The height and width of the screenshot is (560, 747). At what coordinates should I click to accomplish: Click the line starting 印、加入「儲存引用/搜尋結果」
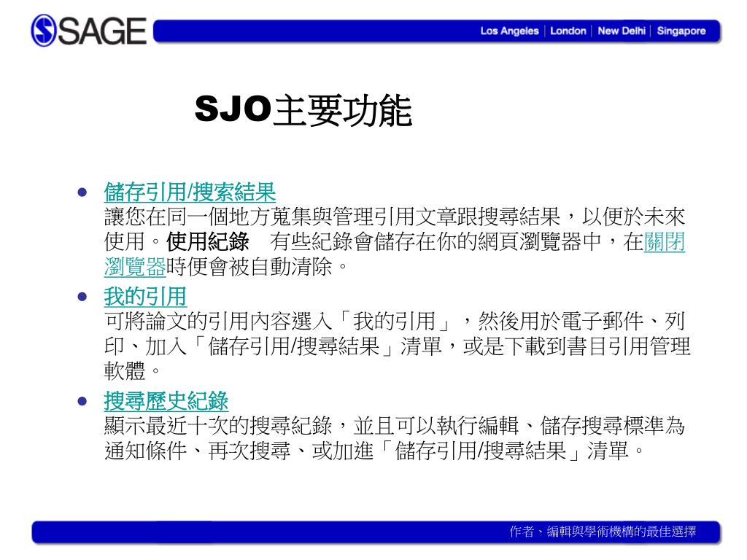pos(398,346)
